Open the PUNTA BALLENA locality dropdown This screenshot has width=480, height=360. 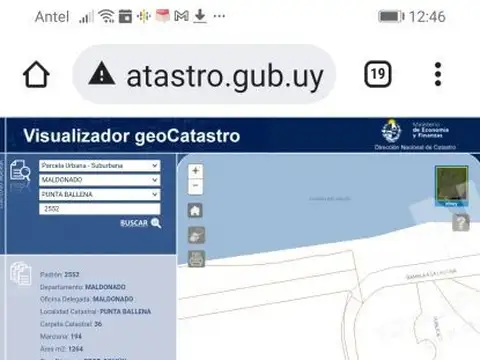point(100,194)
